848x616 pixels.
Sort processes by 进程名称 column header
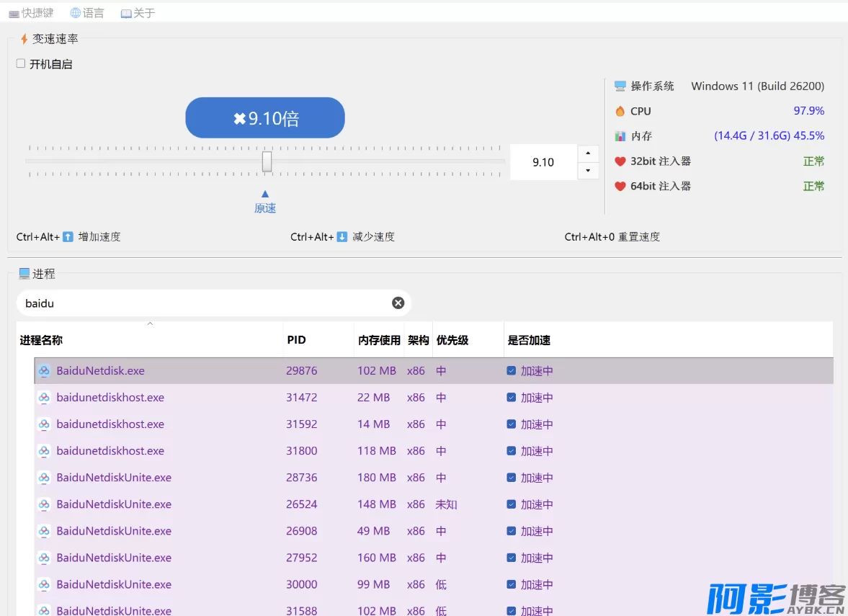pos(42,340)
